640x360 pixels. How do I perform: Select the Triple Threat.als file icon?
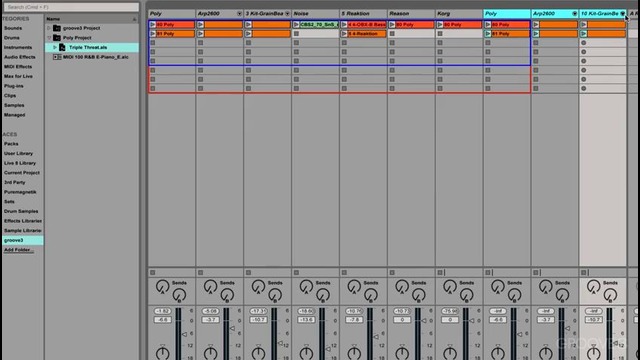point(62,47)
